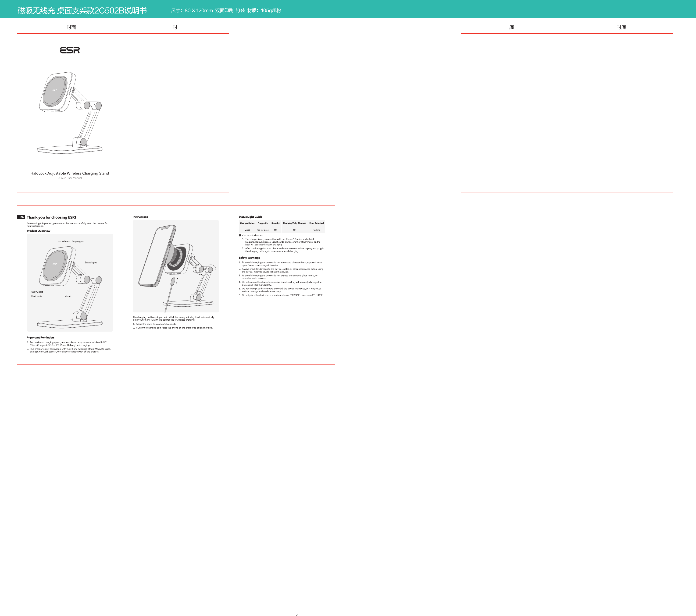
Task: Click the ESR logo on the cover
Action: click(69, 50)
